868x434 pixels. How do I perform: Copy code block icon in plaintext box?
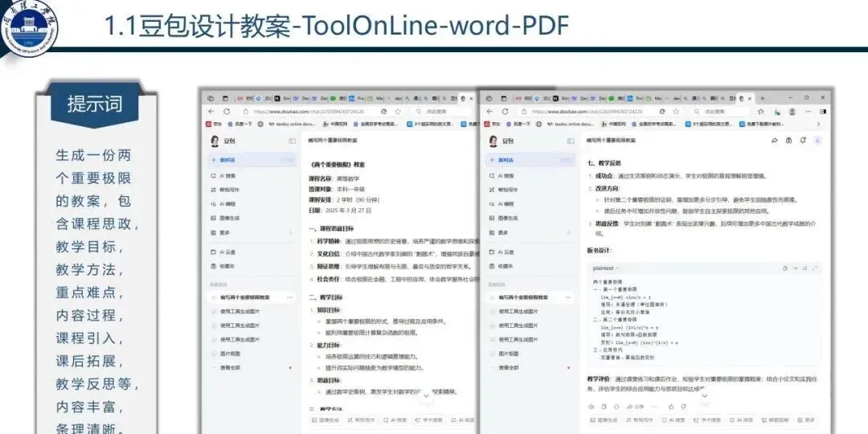tap(785, 268)
